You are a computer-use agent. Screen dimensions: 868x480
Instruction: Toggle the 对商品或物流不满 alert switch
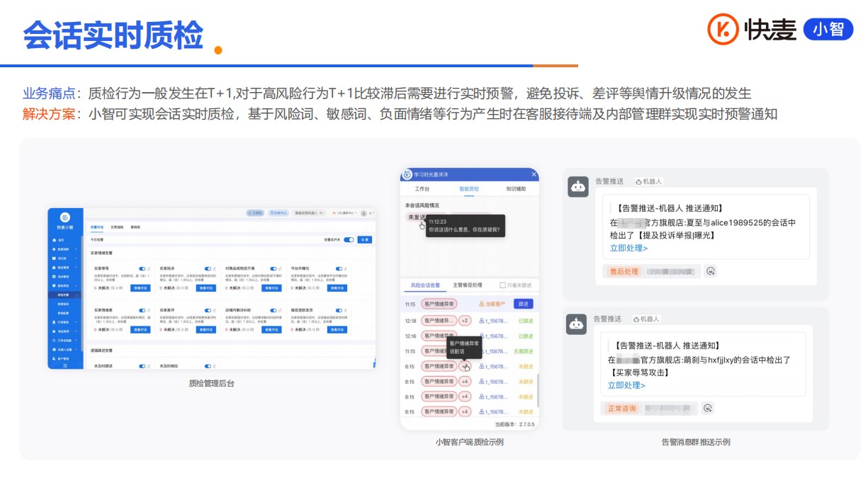(x=274, y=268)
